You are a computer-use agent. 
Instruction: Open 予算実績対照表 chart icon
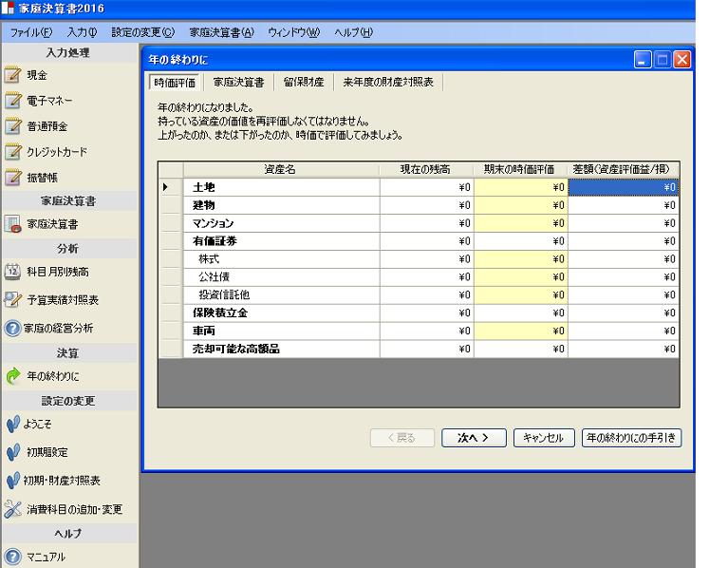12,300
